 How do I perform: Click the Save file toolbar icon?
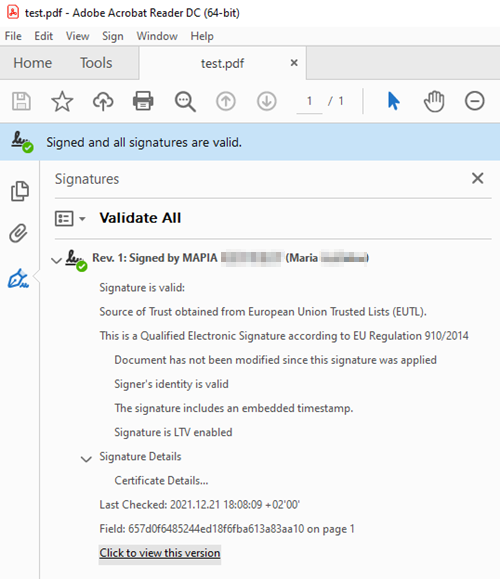pyautogui.click(x=21, y=101)
